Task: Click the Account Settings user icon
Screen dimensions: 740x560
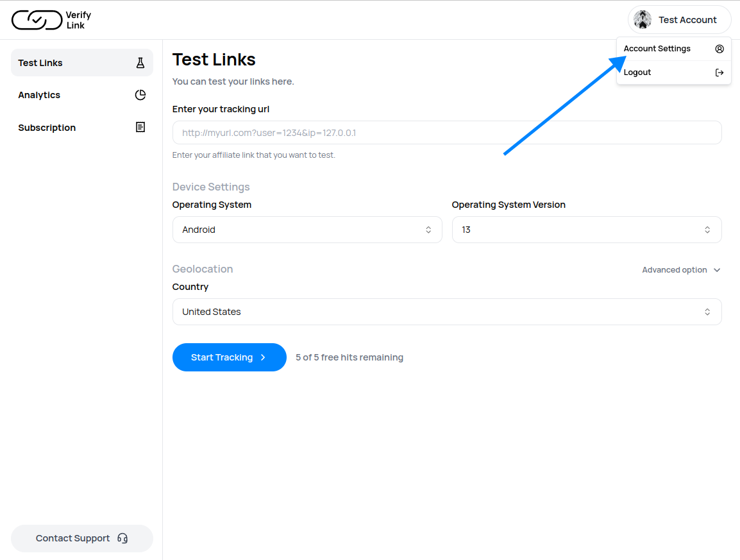Action: [719, 49]
